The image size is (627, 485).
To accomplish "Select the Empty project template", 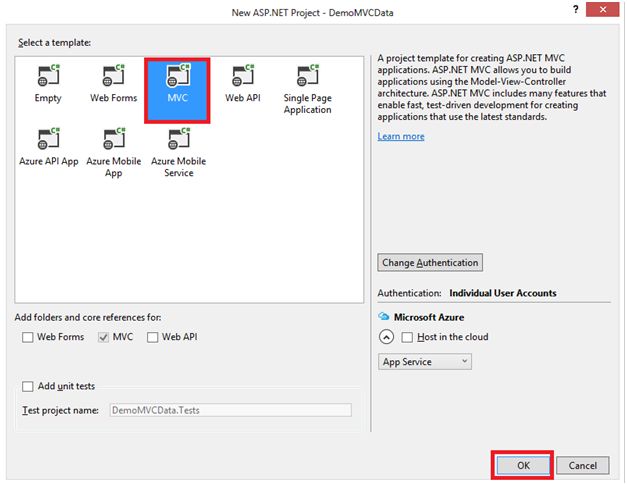I will pos(48,84).
